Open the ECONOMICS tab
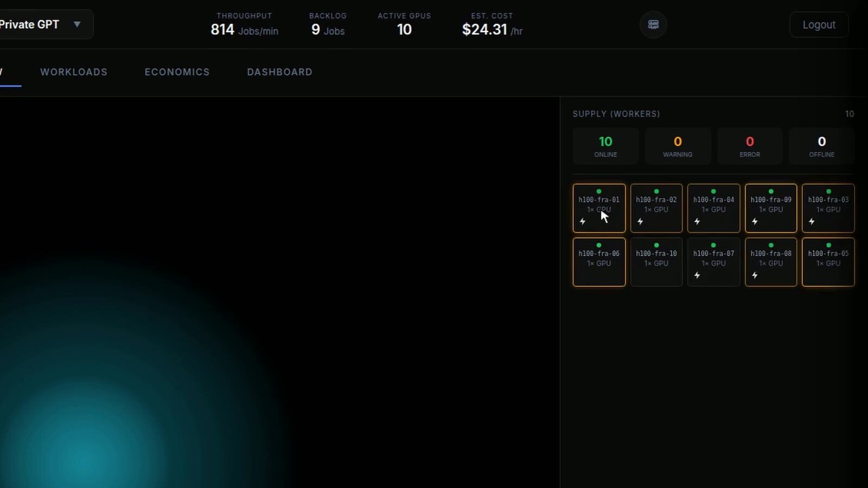868x488 pixels. (x=177, y=72)
